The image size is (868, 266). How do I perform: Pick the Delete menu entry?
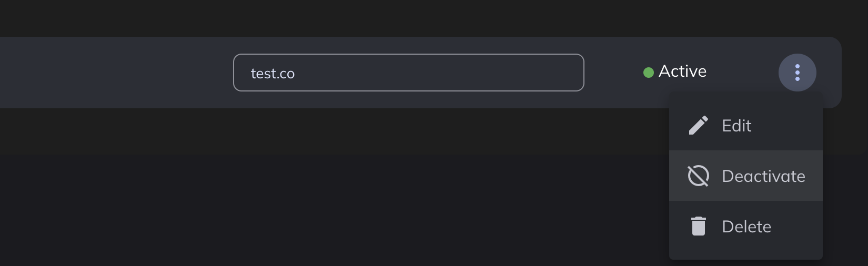(x=746, y=226)
